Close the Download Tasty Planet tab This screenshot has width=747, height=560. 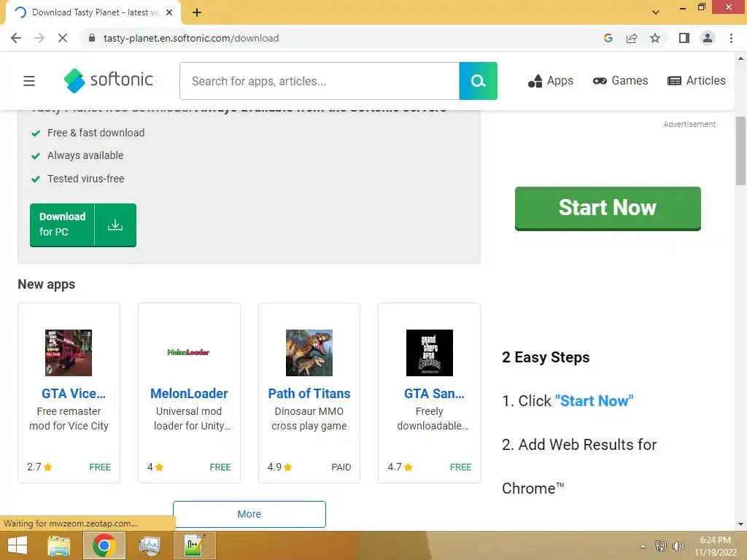[169, 13]
